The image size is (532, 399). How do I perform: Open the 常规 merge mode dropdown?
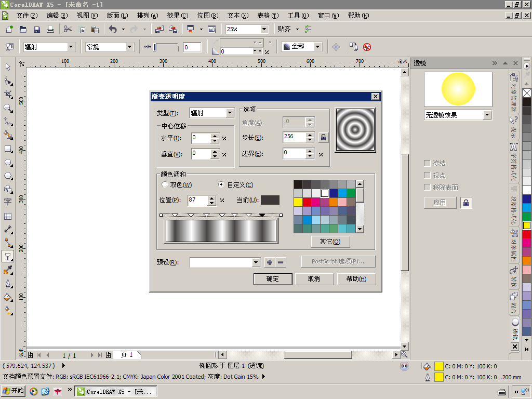click(129, 47)
